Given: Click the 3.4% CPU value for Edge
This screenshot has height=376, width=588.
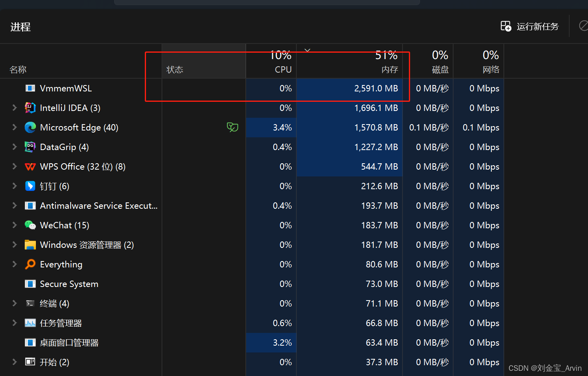Looking at the screenshot, I should point(282,127).
